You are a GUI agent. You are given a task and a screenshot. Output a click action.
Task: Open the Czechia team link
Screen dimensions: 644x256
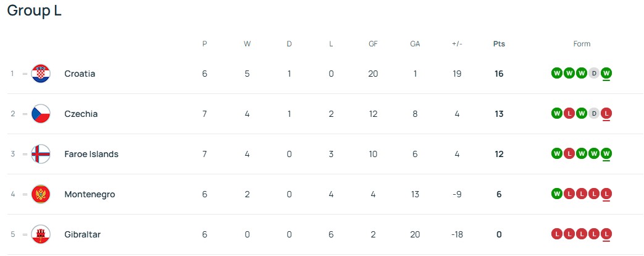coord(81,114)
